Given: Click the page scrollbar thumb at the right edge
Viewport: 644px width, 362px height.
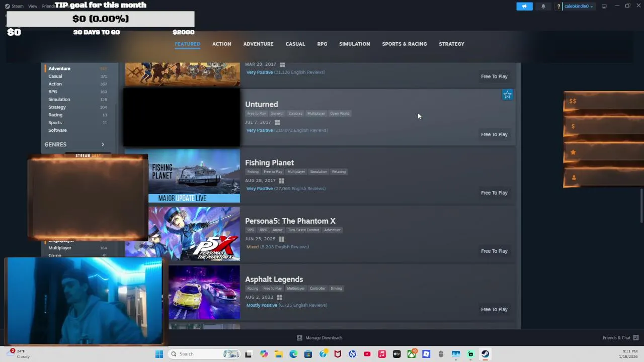Looking at the screenshot, I should click(x=641, y=206).
